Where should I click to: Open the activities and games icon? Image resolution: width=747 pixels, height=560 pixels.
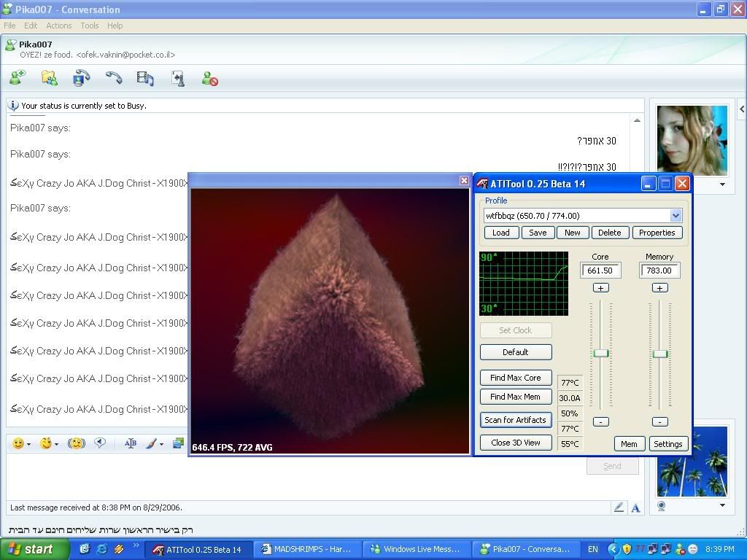tap(178, 79)
